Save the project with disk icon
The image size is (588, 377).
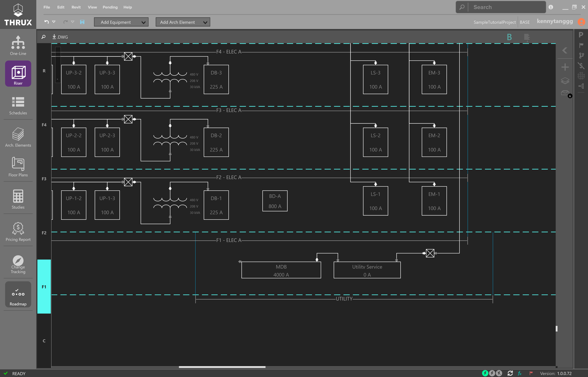click(82, 22)
